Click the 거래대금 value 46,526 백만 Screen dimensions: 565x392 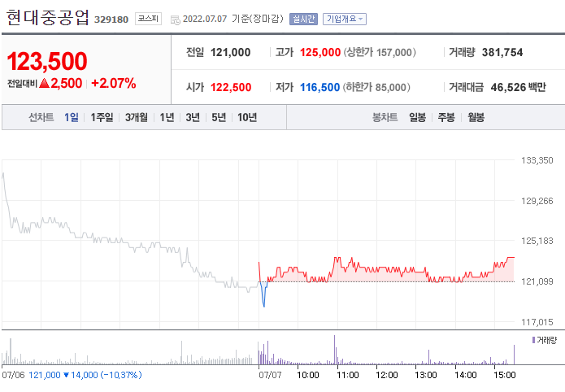tap(519, 87)
